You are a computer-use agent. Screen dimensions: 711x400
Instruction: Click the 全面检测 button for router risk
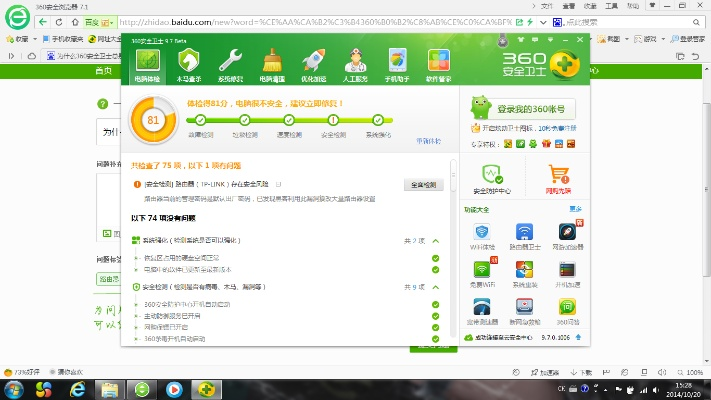[423, 185]
